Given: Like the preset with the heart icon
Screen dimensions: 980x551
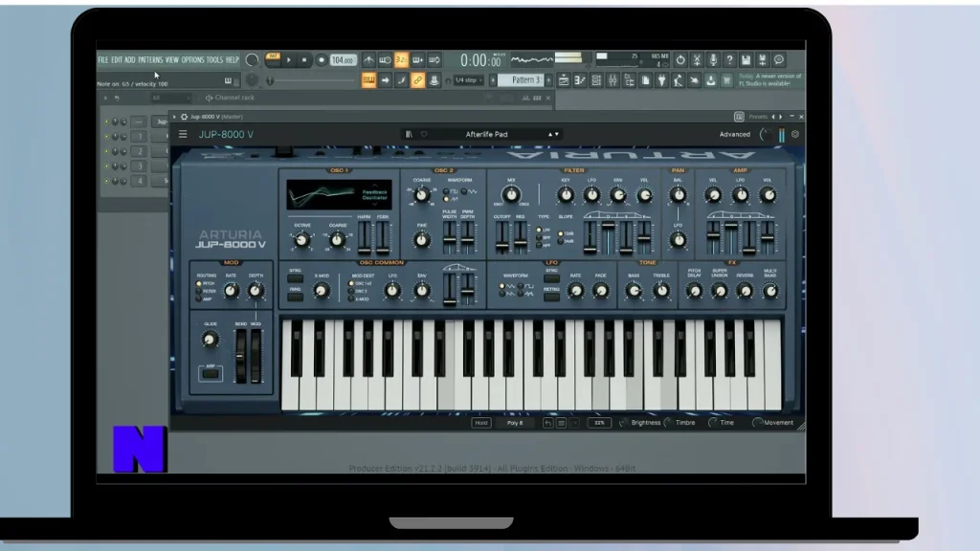Looking at the screenshot, I should (x=424, y=134).
